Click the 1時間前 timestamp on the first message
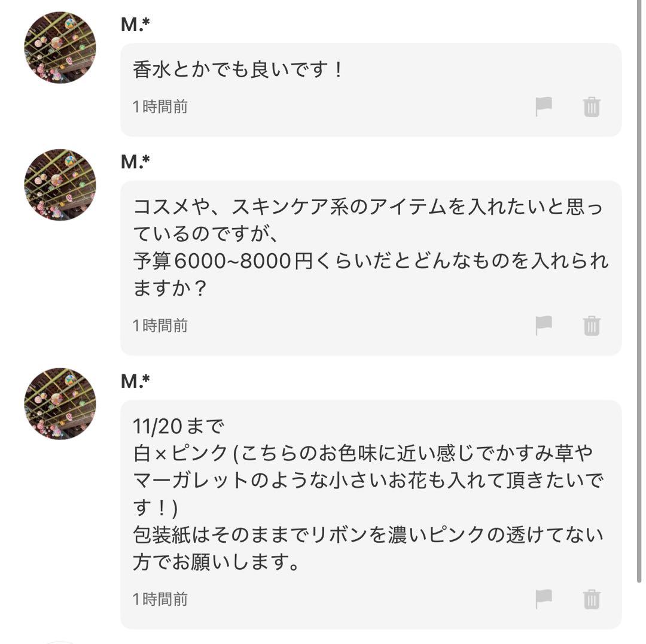 (x=159, y=106)
